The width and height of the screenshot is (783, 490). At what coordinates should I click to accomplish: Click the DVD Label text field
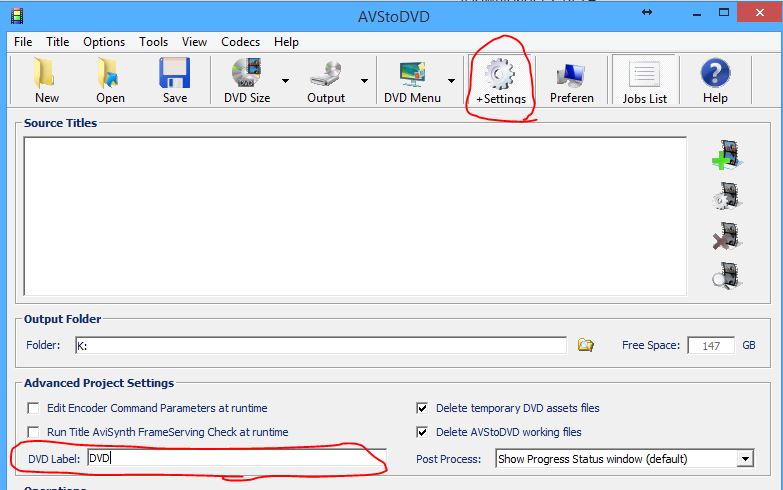coord(237,458)
